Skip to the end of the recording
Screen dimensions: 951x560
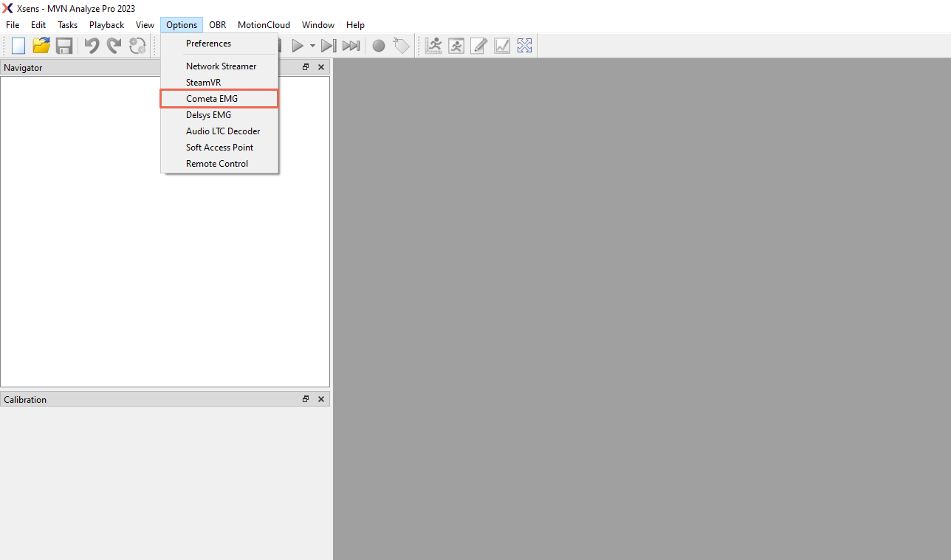(x=351, y=46)
